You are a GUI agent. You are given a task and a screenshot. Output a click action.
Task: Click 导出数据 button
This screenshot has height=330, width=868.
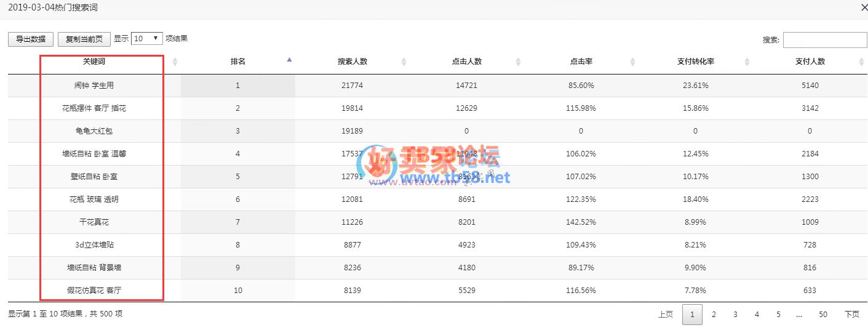(x=31, y=39)
